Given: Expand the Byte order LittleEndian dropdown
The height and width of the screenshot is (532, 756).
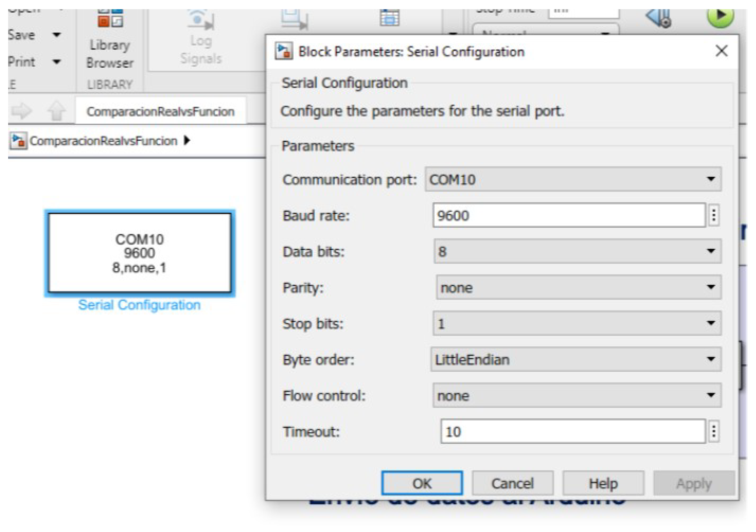Looking at the screenshot, I should (575, 359).
